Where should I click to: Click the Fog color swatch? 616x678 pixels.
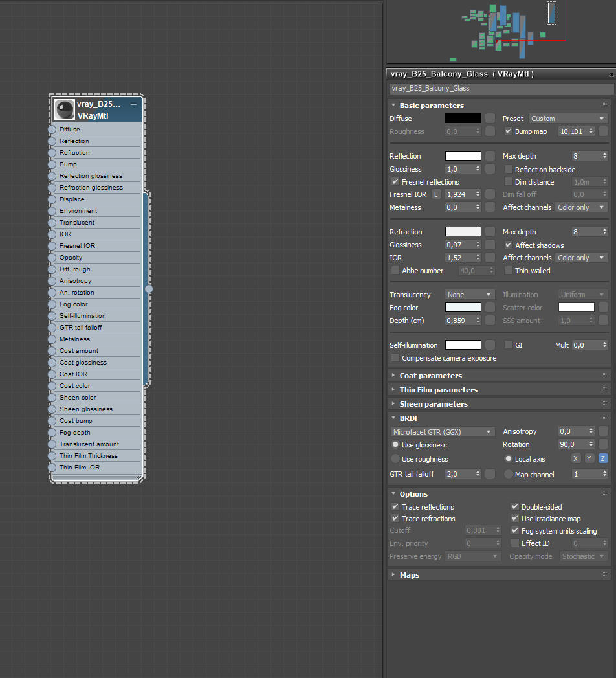click(463, 308)
